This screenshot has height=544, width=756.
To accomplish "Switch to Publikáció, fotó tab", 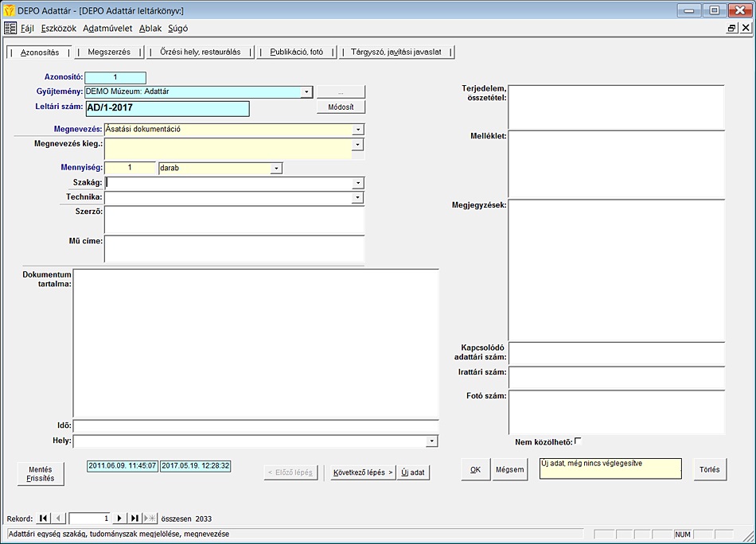I will (x=296, y=52).
